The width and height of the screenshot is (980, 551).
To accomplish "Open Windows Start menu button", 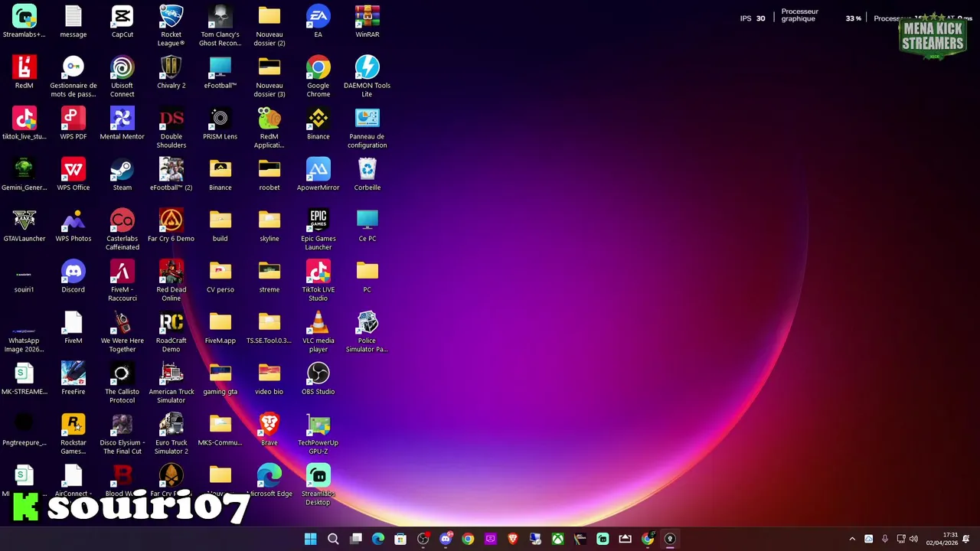I will pos(310,540).
